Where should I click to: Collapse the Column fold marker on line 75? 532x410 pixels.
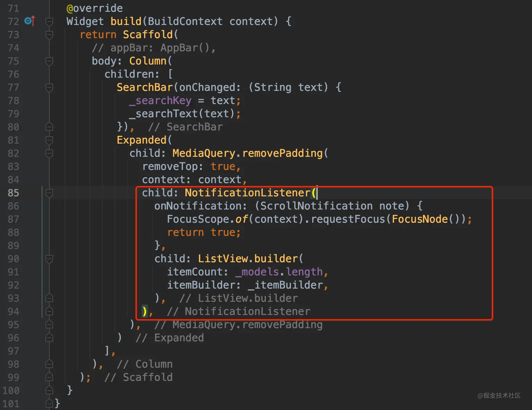[49, 61]
